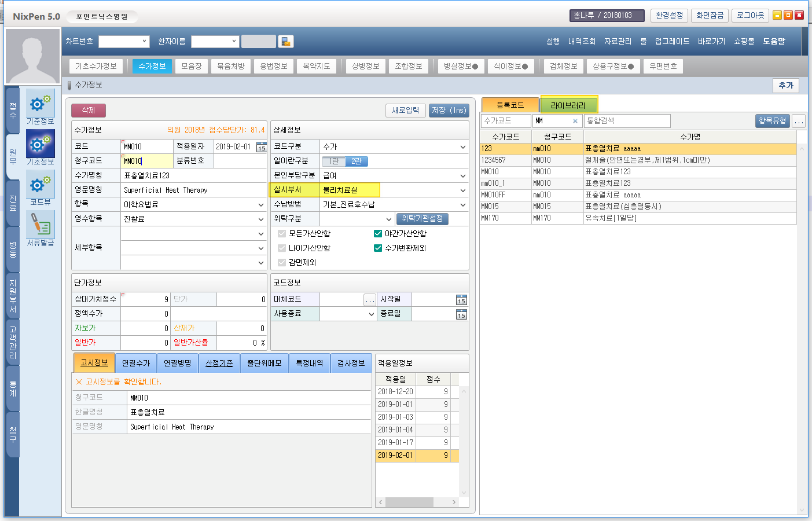
Task: Open the 기준정보 gear icon
Action: coord(40,103)
